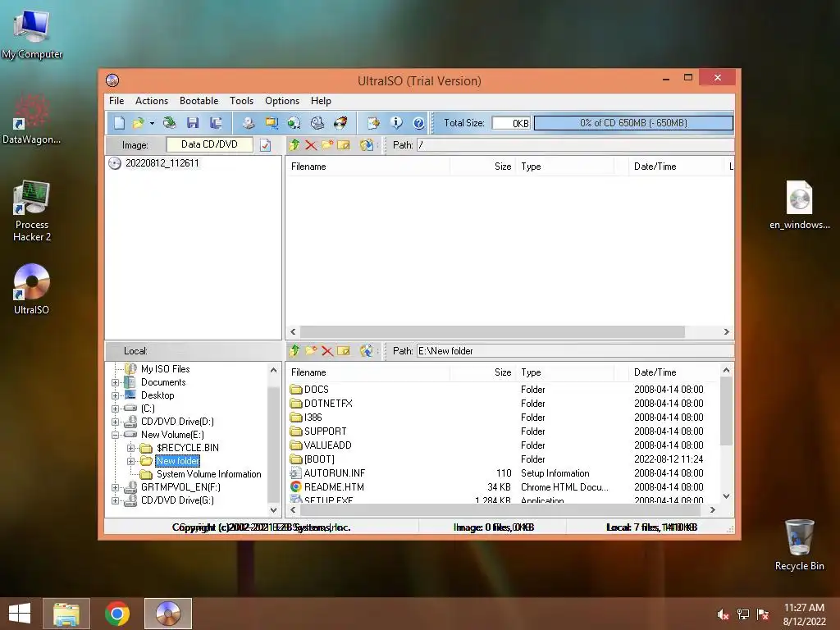Click Rename icon in local pane toolbar

(344, 351)
